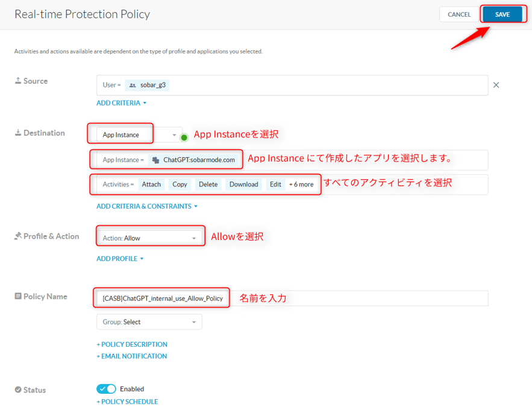Click the CANCEL button
532x407 pixels.
[458, 14]
